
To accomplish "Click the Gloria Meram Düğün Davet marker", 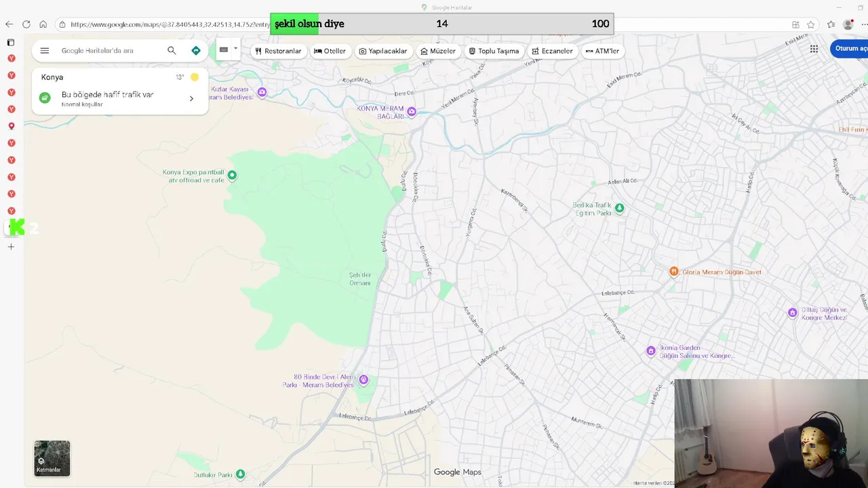I will point(674,272).
